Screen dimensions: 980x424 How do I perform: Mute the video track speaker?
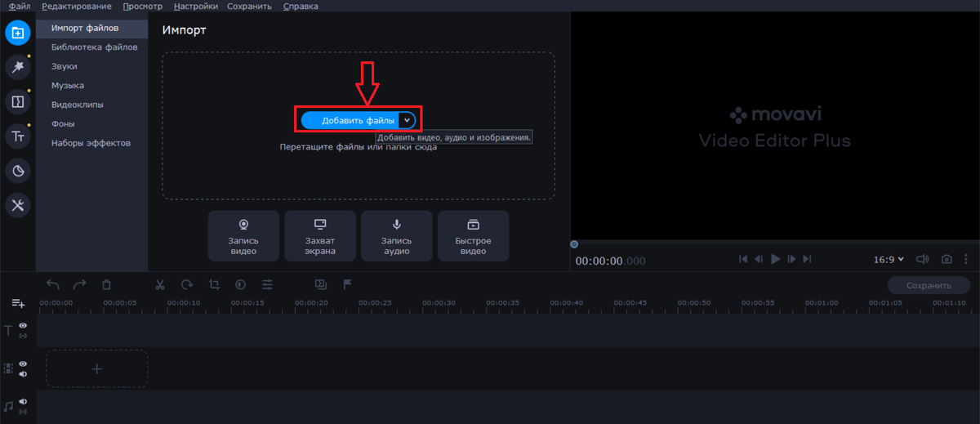(23, 374)
